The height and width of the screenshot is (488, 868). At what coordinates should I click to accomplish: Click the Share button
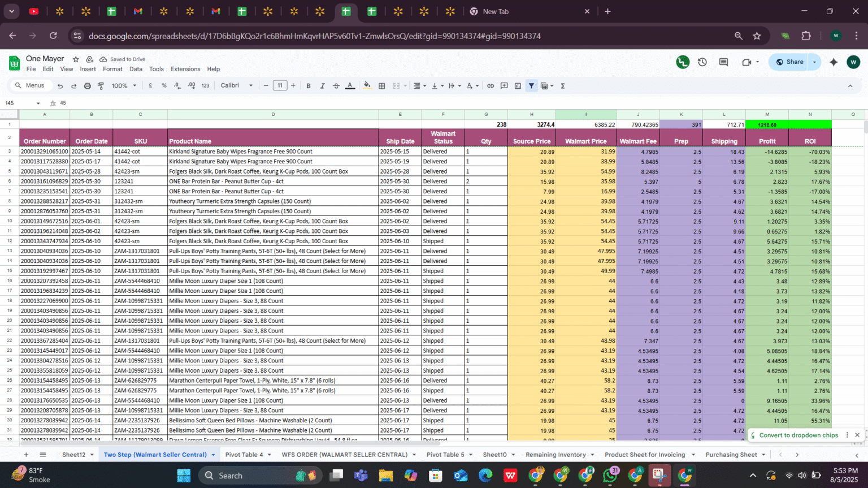pos(790,62)
